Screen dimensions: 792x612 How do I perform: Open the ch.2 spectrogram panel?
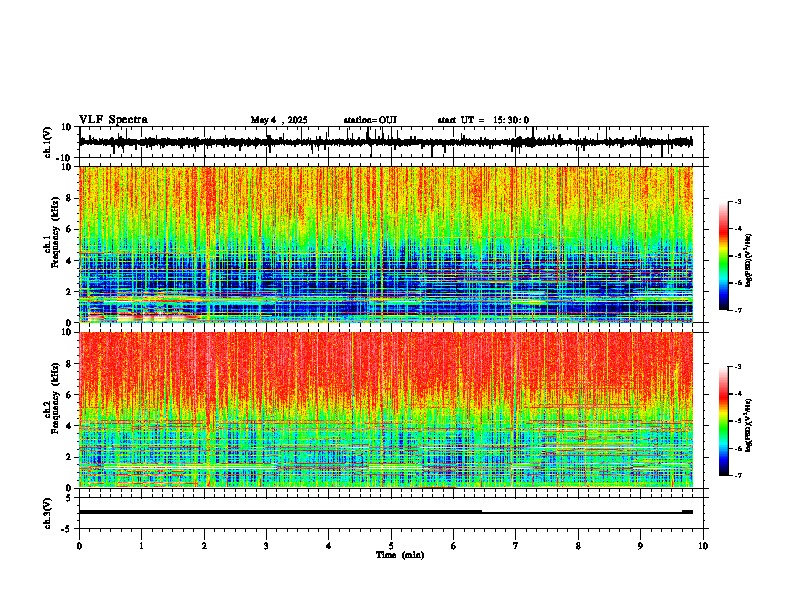pyautogui.click(x=386, y=410)
